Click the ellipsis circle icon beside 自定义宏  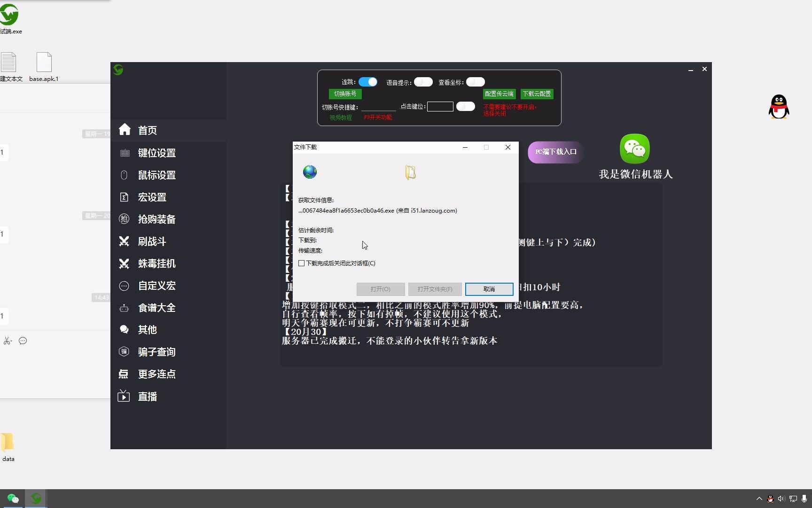124,286
